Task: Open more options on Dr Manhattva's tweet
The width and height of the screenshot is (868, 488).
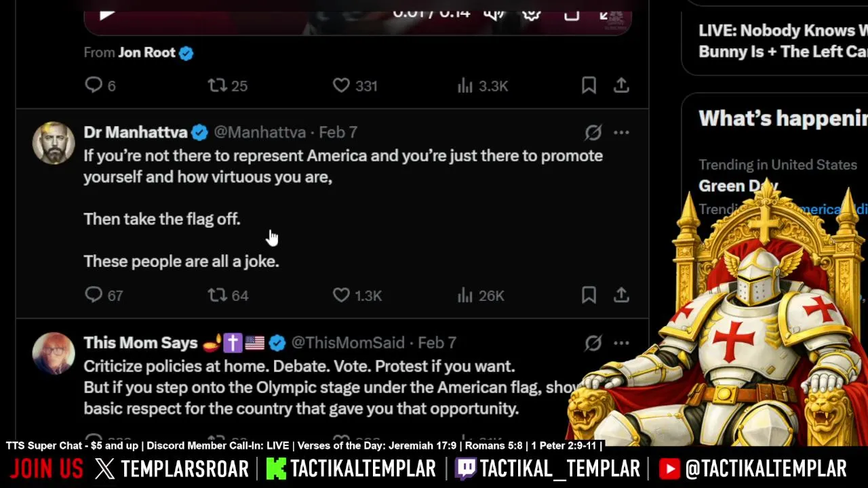Action: [621, 132]
